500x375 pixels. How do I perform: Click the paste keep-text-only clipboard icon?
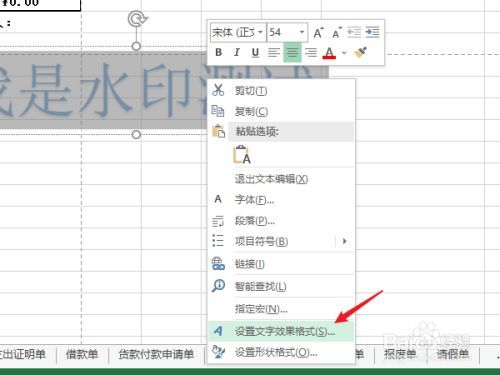[x=242, y=154]
